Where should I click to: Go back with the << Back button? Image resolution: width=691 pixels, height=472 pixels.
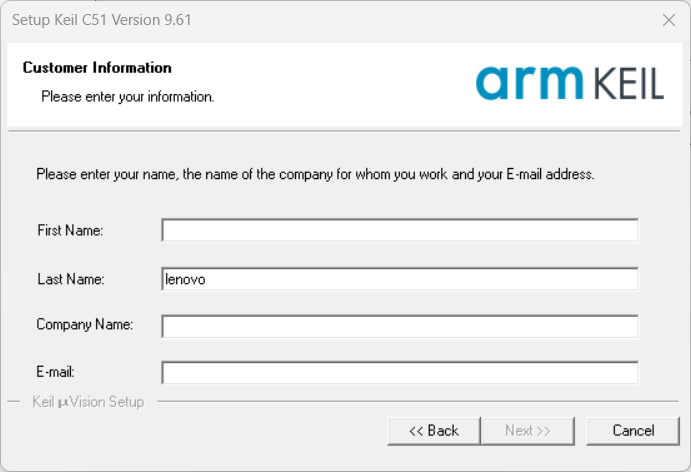(434, 431)
